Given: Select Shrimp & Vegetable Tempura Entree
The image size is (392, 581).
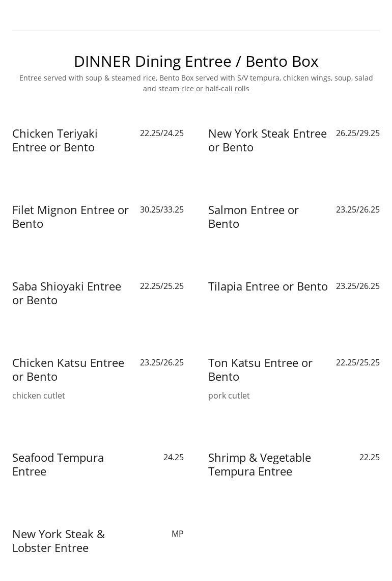Looking at the screenshot, I should [260, 464].
